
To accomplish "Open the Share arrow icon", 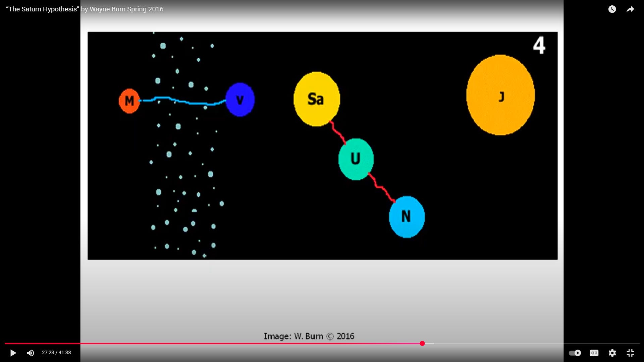I will pyautogui.click(x=630, y=9).
